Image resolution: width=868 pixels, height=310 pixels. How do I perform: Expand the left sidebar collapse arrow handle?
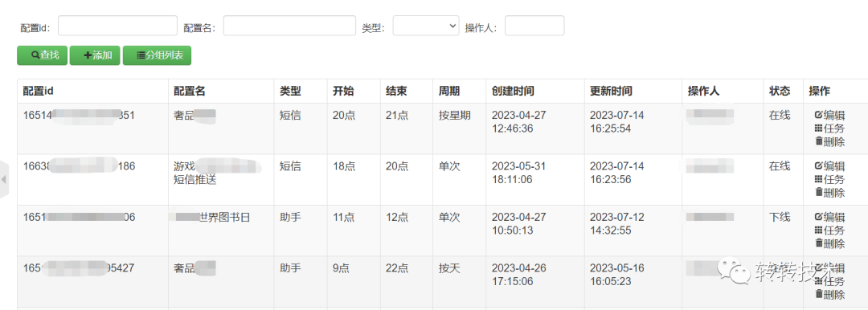(4, 179)
